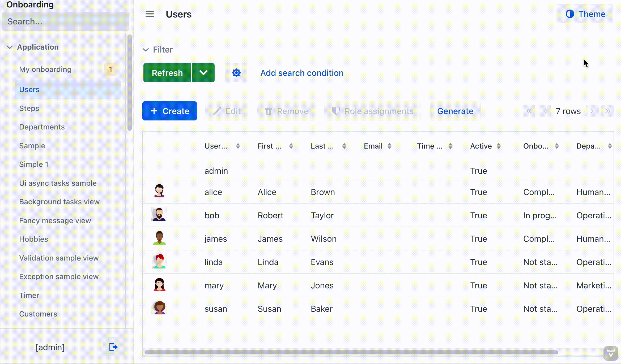Open filter settings gear icon

pos(236,73)
